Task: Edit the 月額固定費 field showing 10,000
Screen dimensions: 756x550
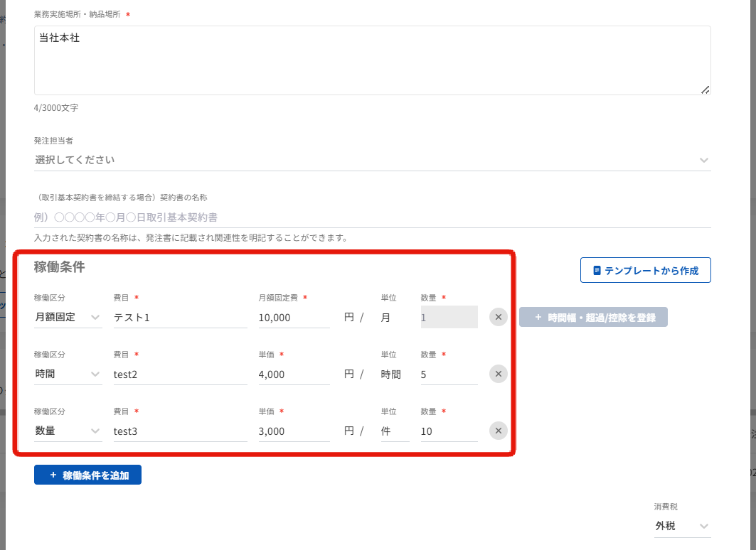Action: point(294,318)
